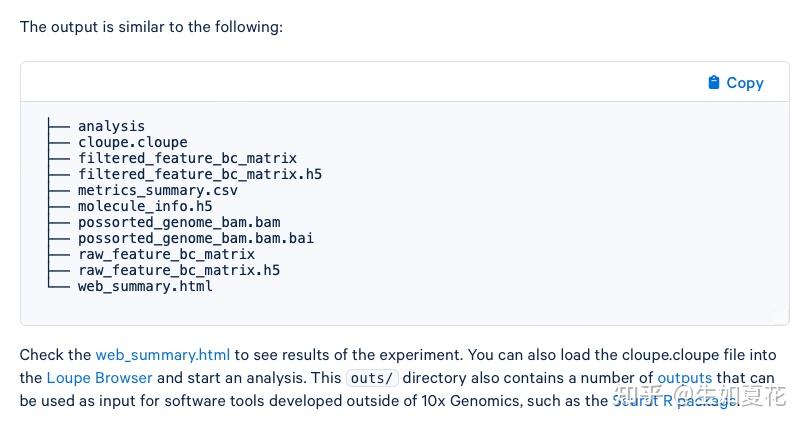Click "The output is similar" heading text
Viewport: 807px width, 428px height.
pyautogui.click(x=151, y=27)
